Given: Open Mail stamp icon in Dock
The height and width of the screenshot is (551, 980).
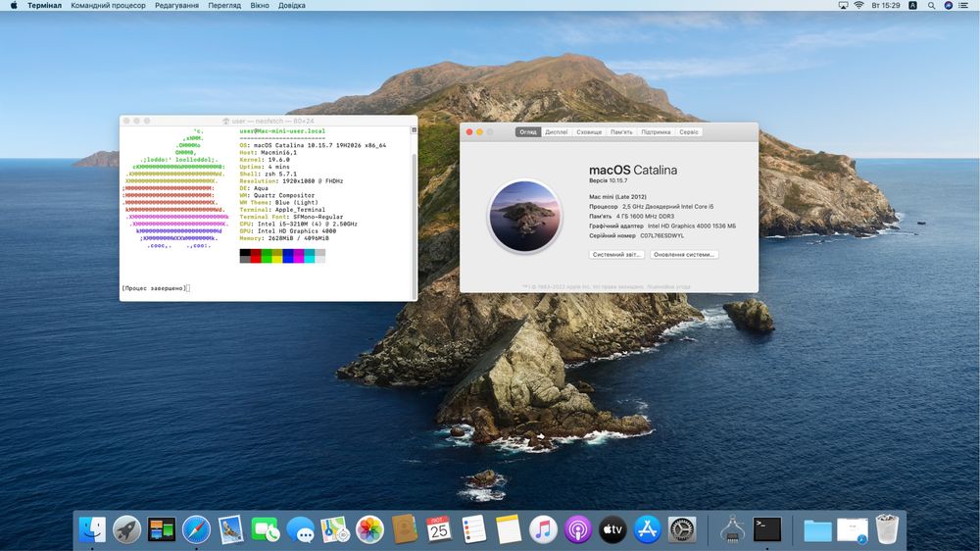Looking at the screenshot, I should tap(230, 529).
